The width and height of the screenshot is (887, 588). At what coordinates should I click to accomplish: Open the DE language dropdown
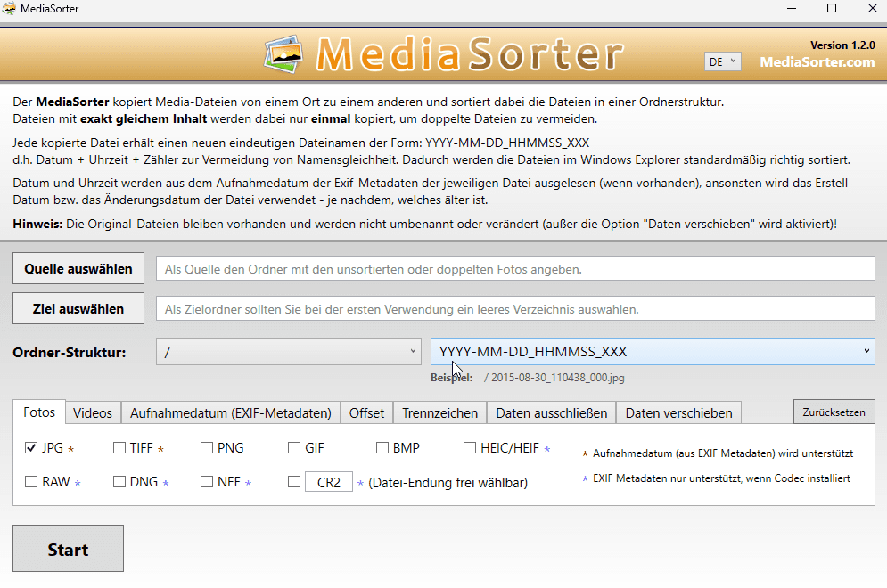pos(722,61)
